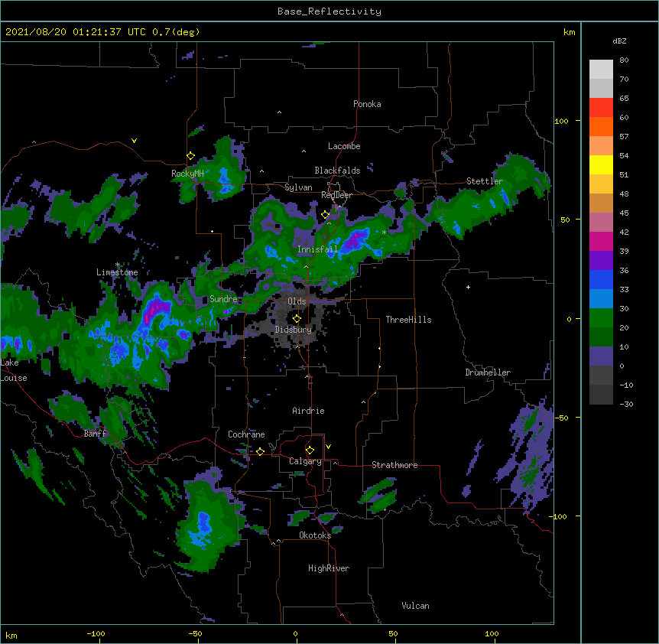
Task: Click the Olds city label
Action: [297, 301]
